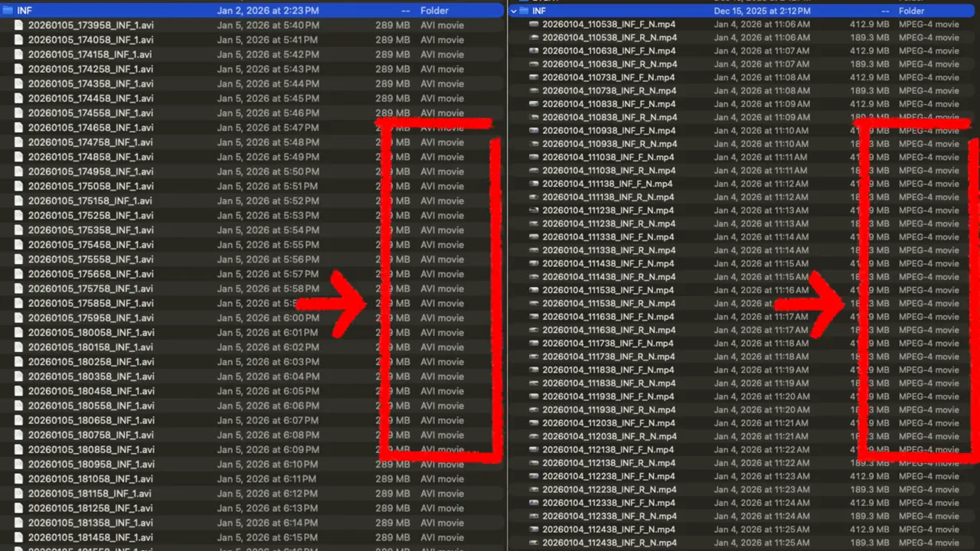Viewport: 980px width, 551px height.
Task: Click the movie icon of 20260104_111938_INF_R_N.mp4
Action: (x=534, y=409)
